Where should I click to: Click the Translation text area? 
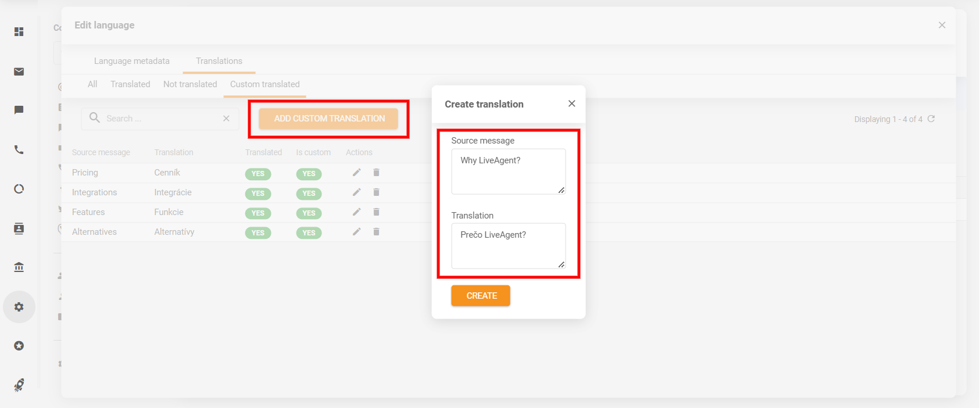pos(508,246)
